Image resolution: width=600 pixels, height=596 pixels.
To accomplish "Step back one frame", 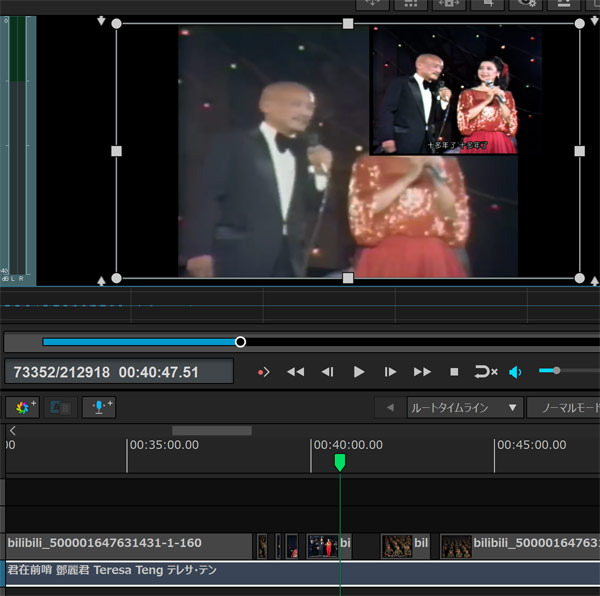I will pyautogui.click(x=327, y=372).
